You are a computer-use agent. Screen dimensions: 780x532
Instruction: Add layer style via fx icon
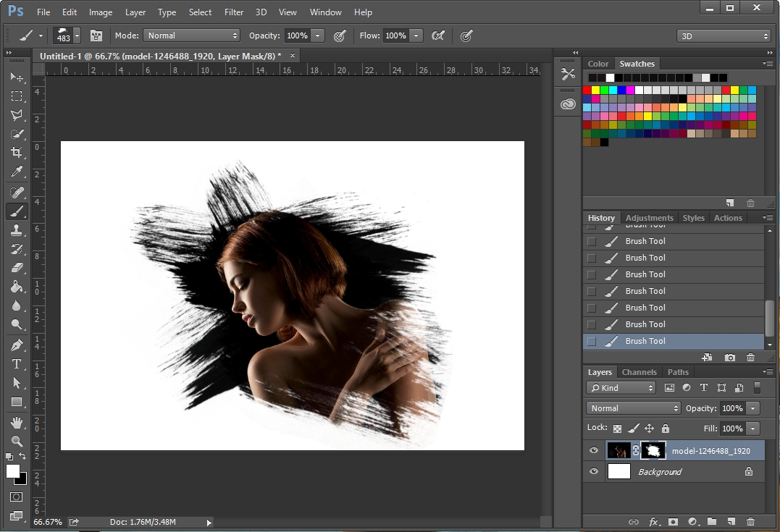point(654,521)
